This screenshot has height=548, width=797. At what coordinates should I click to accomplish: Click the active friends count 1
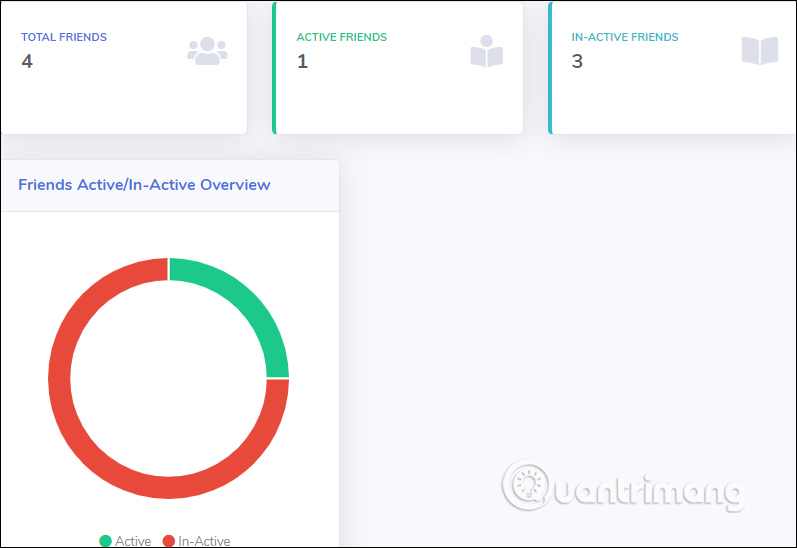(302, 62)
